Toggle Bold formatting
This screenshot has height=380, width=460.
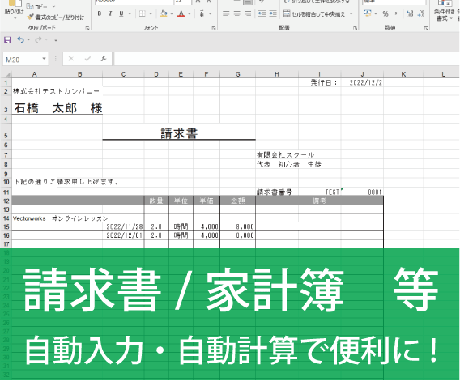(x=99, y=14)
